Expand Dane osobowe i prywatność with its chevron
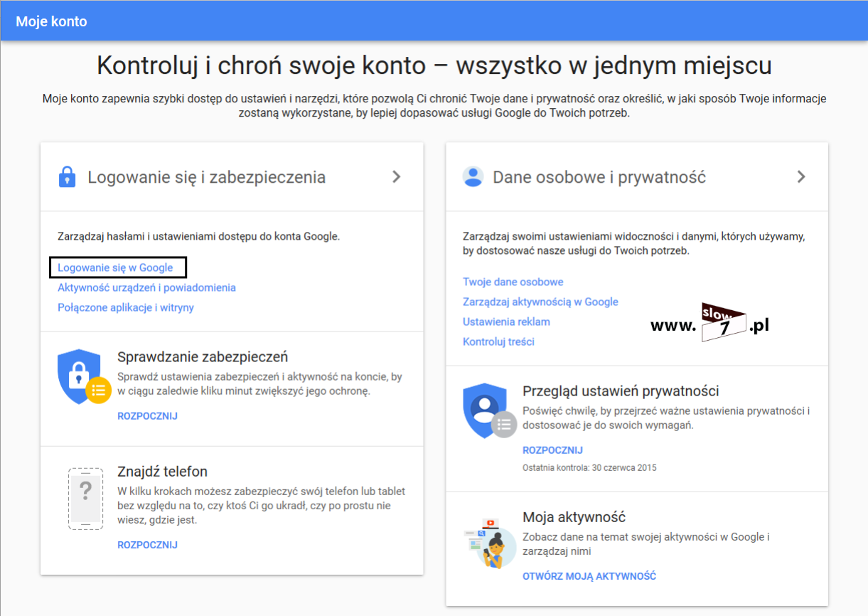 (x=801, y=177)
